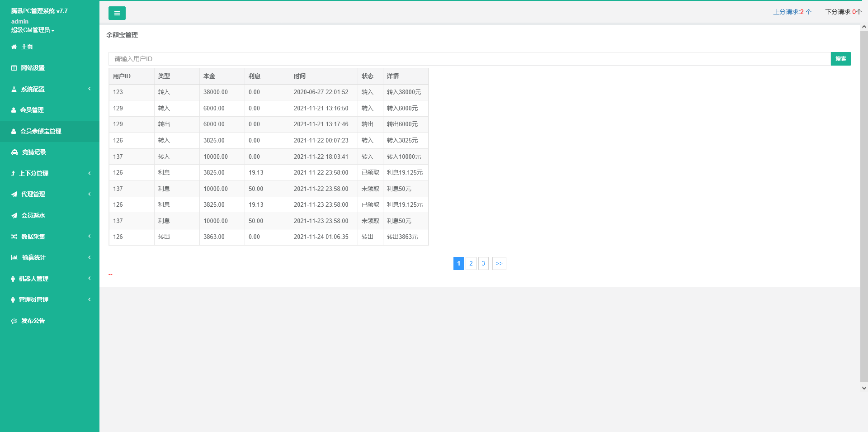The height and width of the screenshot is (432, 868).
Task: Click the columns icon beside 网站设置
Action: pyautogui.click(x=14, y=68)
